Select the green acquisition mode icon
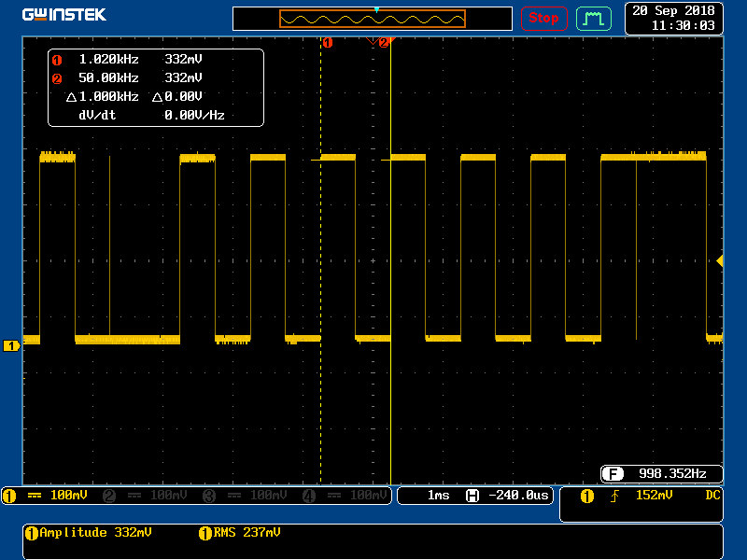The width and height of the screenshot is (747, 560). (593, 18)
